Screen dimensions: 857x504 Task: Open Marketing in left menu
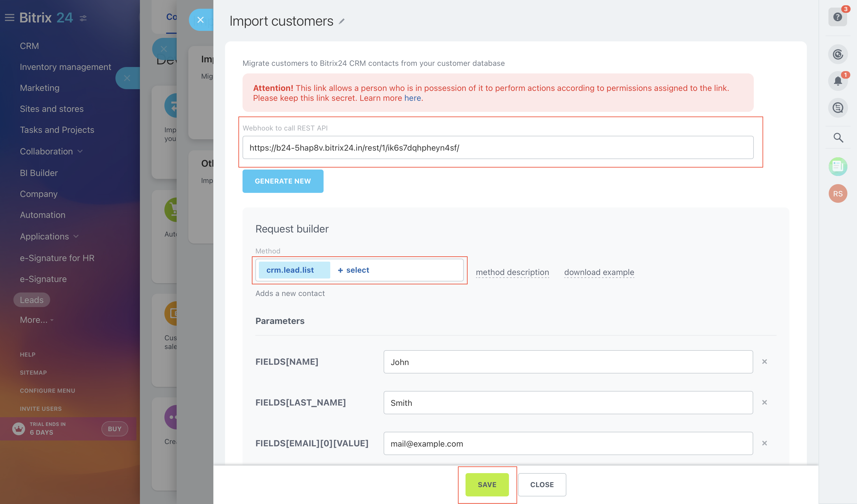[x=39, y=88]
